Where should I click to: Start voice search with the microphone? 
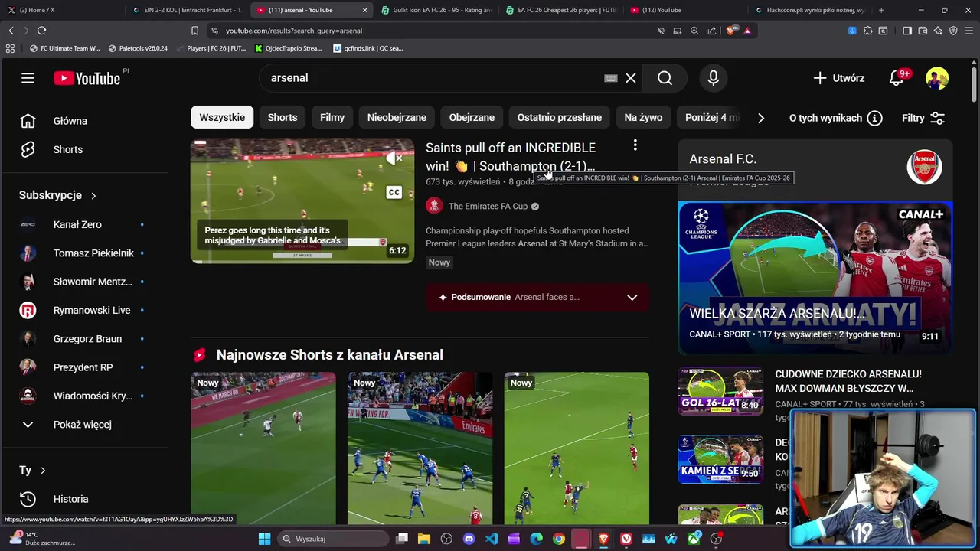tap(714, 78)
